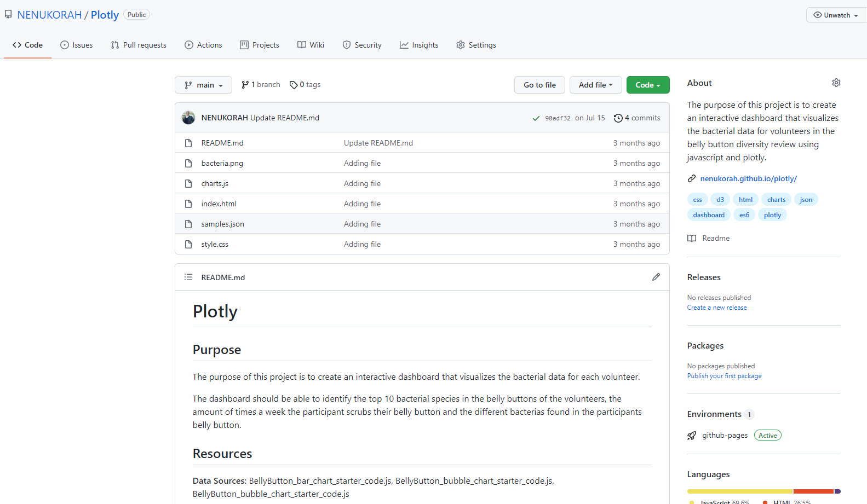Click the green commit status checkmark
Viewport: 867px width, 504px height.
(x=536, y=118)
